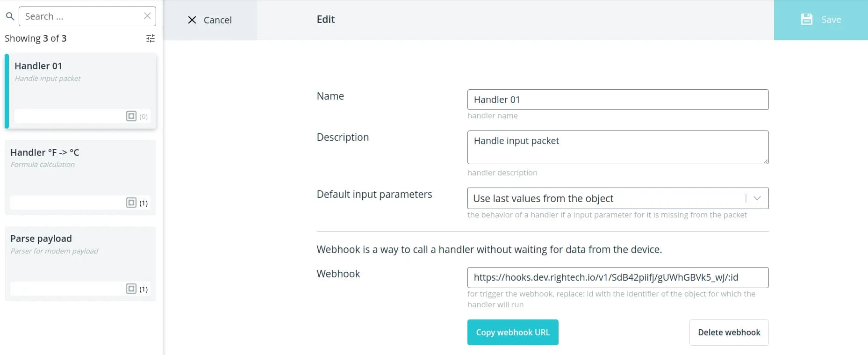868x355 pixels.
Task: Expand the Default input parameters dropdown arrow
Action: (x=757, y=198)
